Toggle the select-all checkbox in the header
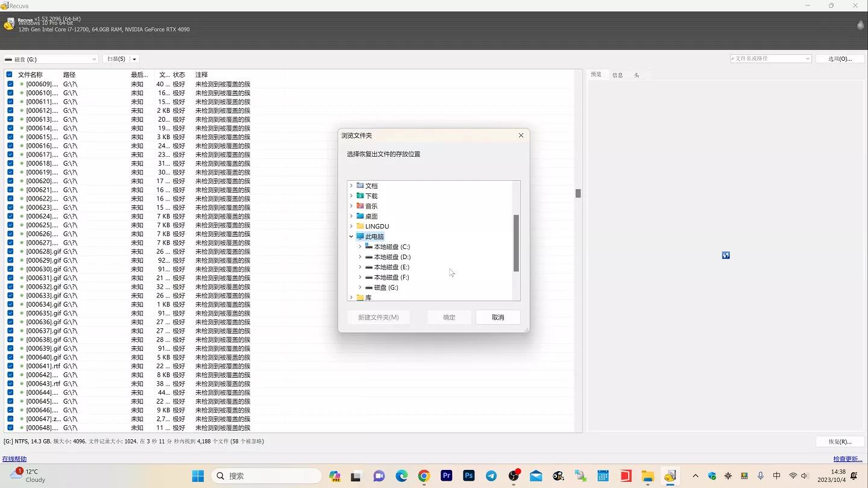This screenshot has width=868, height=488. [10, 75]
